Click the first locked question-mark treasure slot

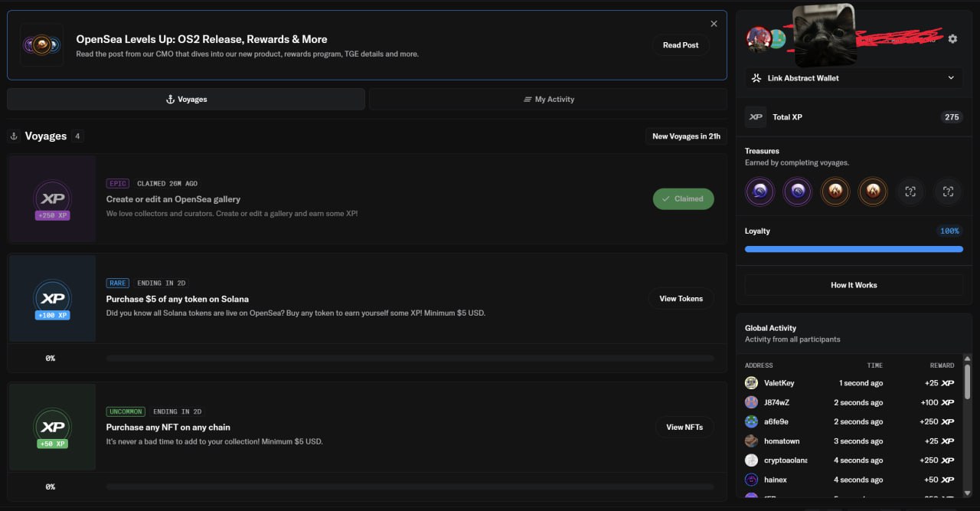(910, 192)
